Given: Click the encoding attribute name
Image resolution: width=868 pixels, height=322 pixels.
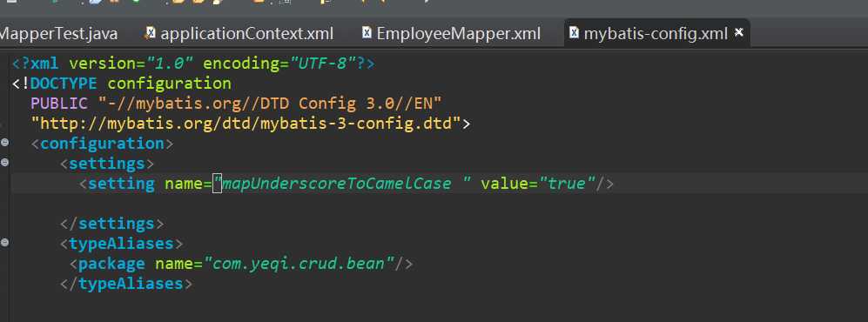Looking at the screenshot, I should [x=241, y=64].
